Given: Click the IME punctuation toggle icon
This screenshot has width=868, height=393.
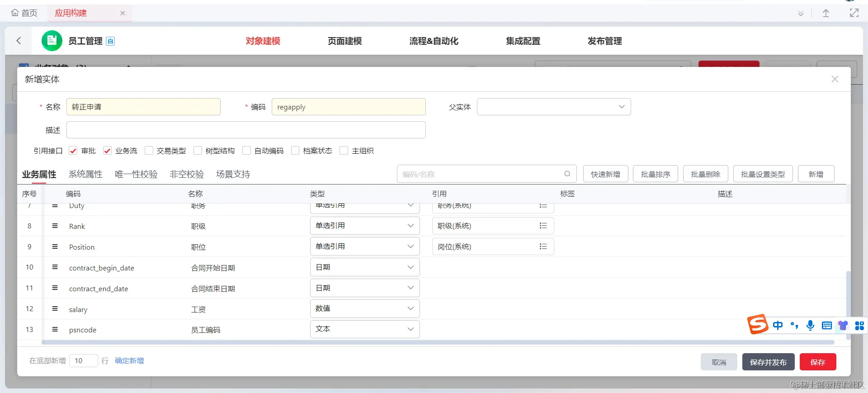Looking at the screenshot, I should 794,325.
